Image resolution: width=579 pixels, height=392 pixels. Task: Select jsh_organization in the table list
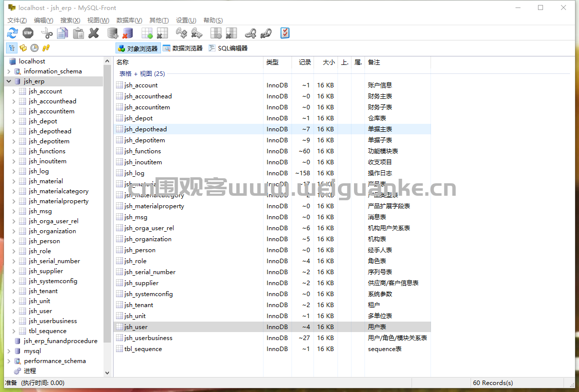(147, 239)
